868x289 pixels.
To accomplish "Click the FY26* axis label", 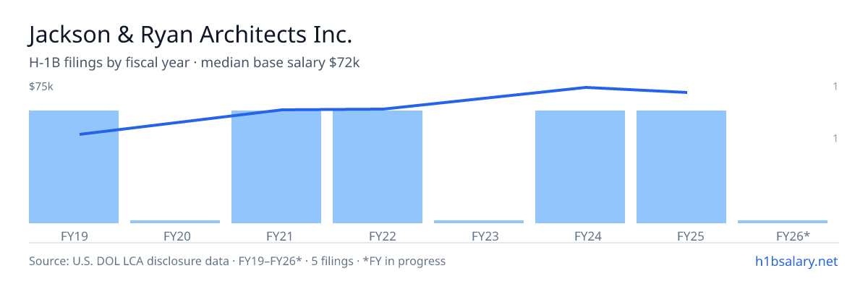I will click(793, 236).
